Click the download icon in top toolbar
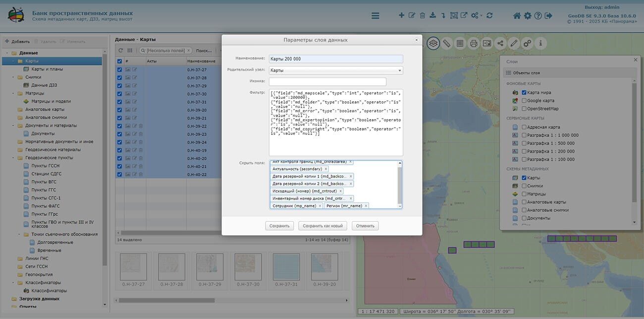644x319 pixels. (432, 16)
